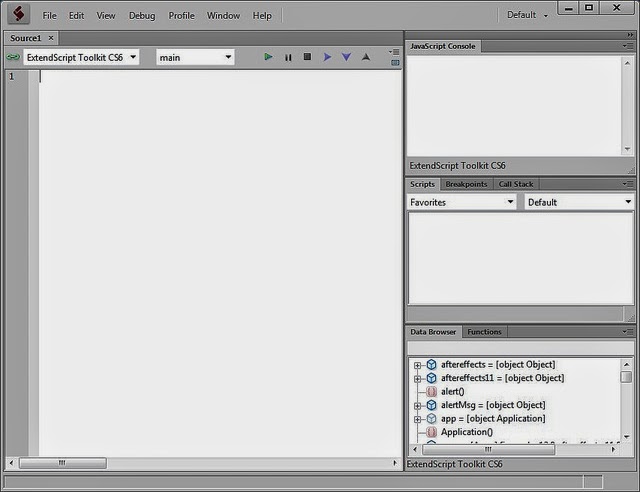Switch to the Functions tab

(x=484, y=332)
